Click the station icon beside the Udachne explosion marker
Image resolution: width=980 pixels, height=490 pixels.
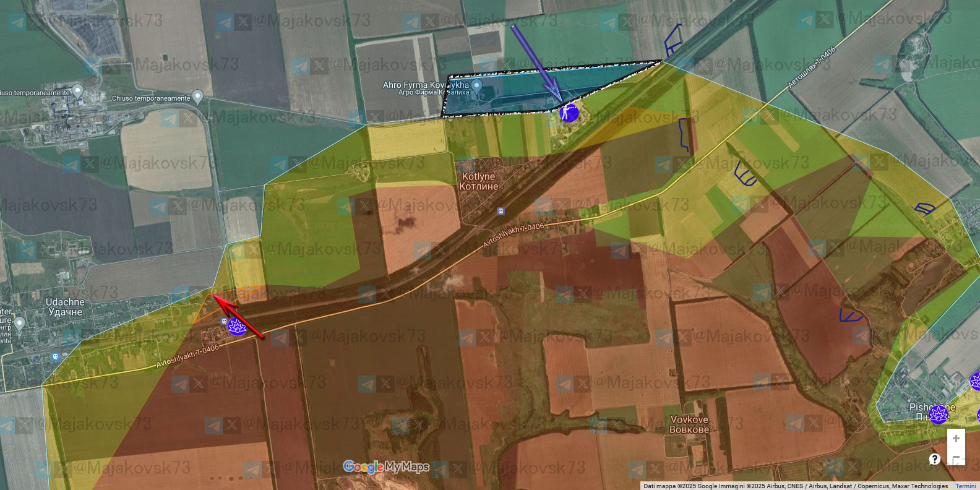[224, 321]
